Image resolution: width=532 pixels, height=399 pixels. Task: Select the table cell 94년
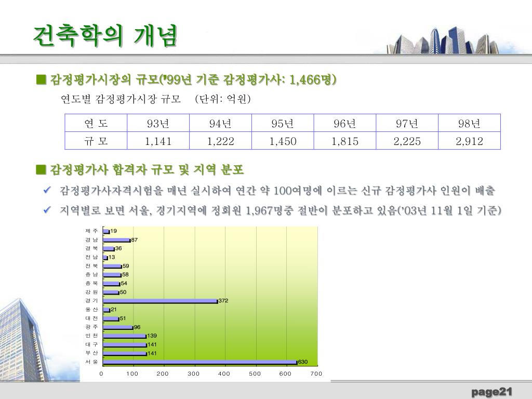(220, 123)
